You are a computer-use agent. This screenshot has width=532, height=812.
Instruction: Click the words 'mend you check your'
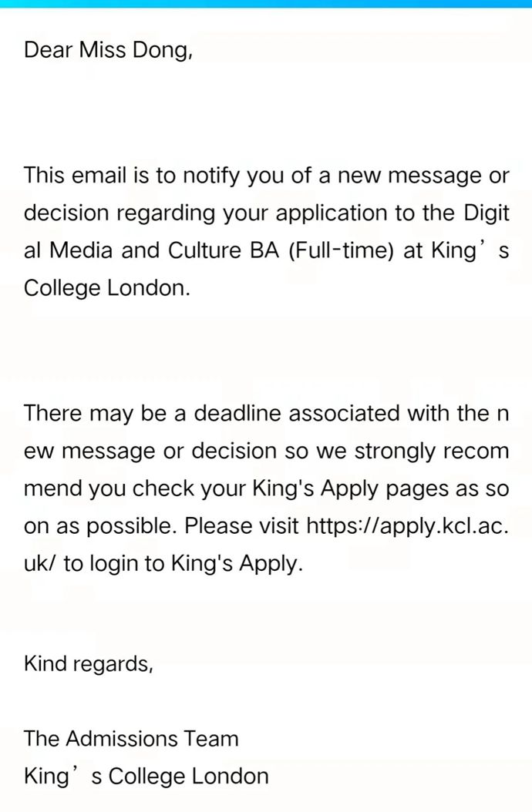[x=135, y=489]
